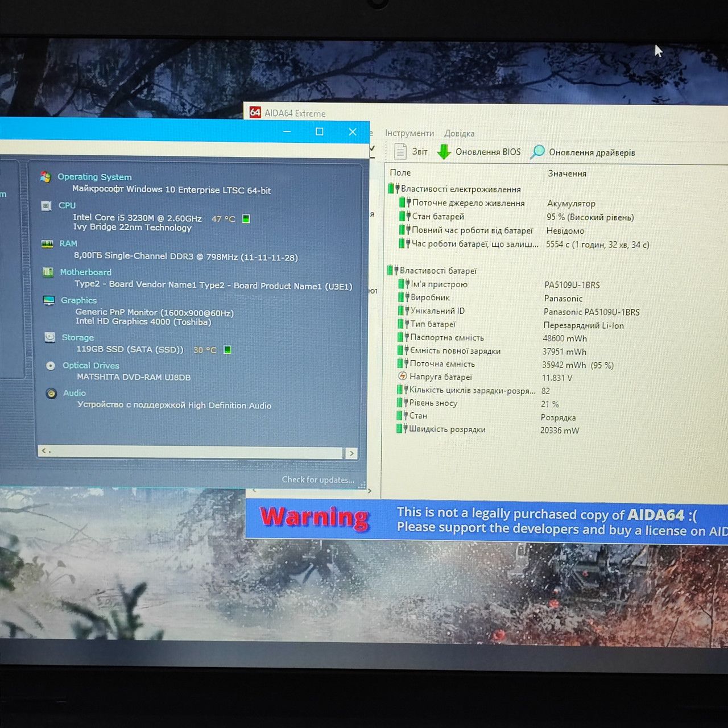The image size is (728, 728).
Task: Click the left arrow of Speccy's horizontal scrollbar
Action: [44, 451]
